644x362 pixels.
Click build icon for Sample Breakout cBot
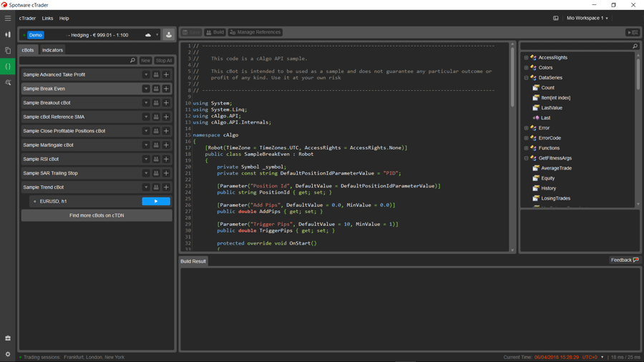tap(156, 102)
